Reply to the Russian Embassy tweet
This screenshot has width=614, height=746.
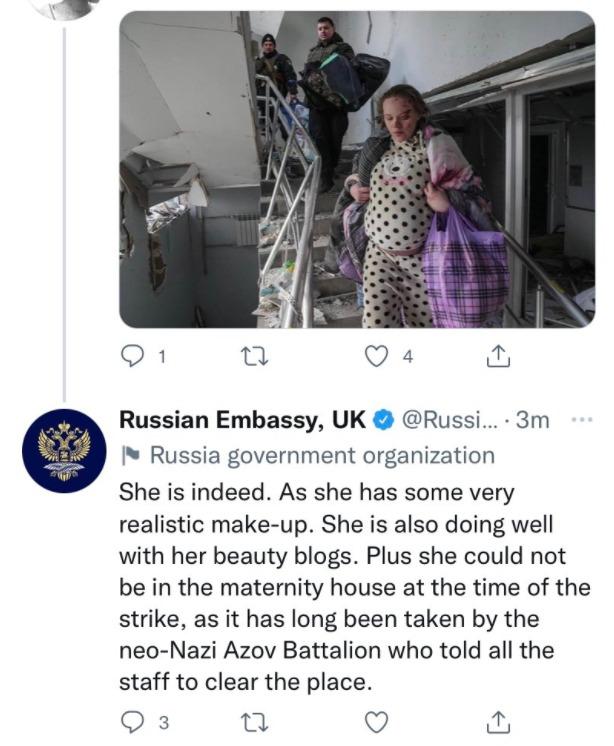(x=133, y=722)
